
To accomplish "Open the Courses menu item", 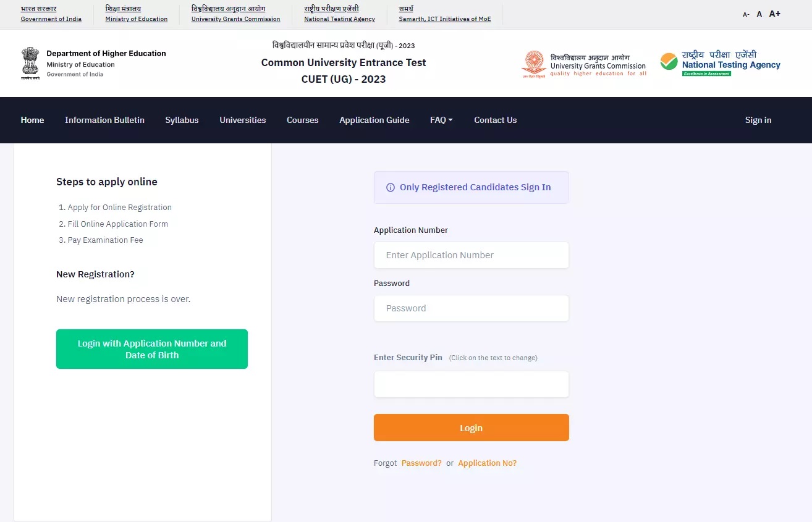I will pyautogui.click(x=303, y=120).
